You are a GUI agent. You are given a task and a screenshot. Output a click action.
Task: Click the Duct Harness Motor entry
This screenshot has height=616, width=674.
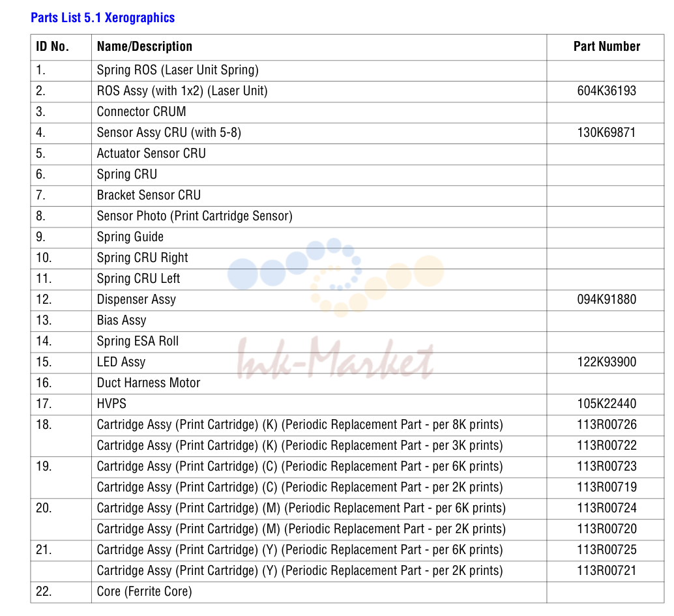pos(149,383)
